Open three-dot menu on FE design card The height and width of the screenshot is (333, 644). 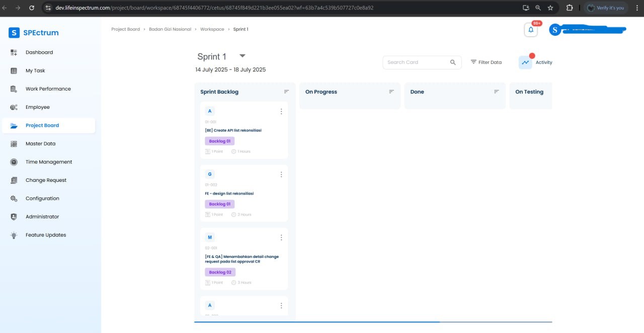[x=281, y=174]
